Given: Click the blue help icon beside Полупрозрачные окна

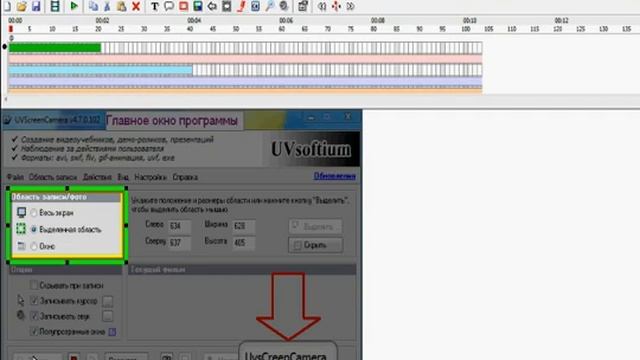Looking at the screenshot, I should (x=112, y=332).
